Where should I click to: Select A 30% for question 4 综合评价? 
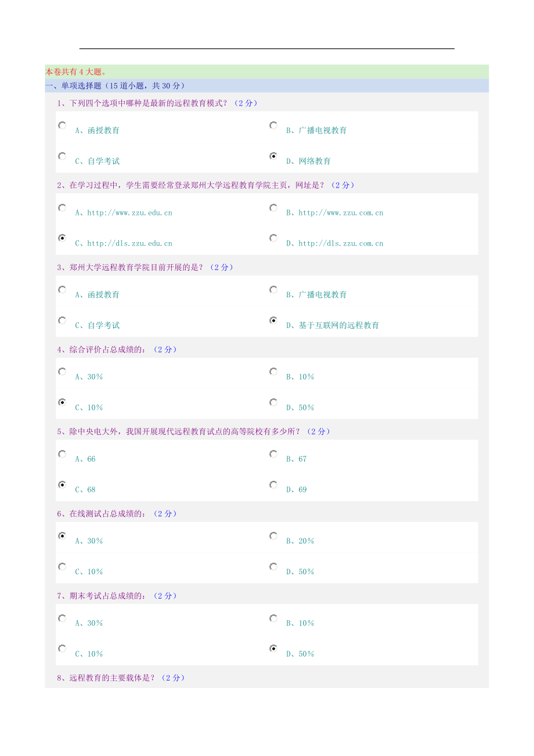coord(62,372)
